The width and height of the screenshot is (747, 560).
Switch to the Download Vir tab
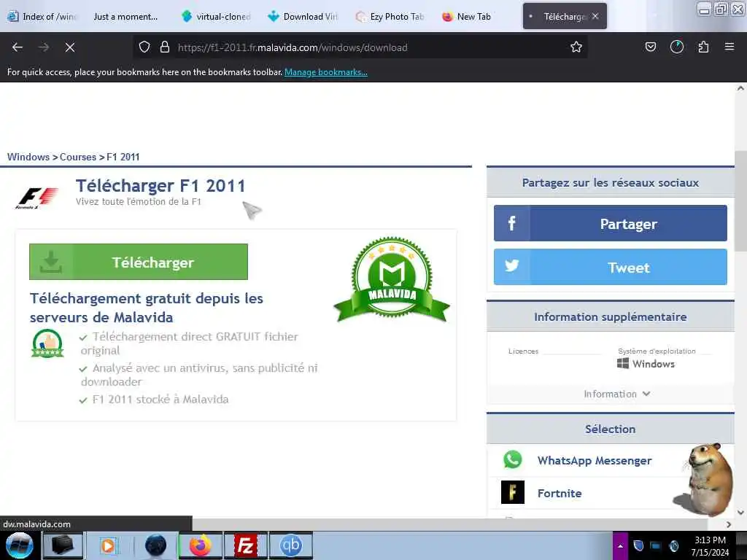(x=303, y=17)
